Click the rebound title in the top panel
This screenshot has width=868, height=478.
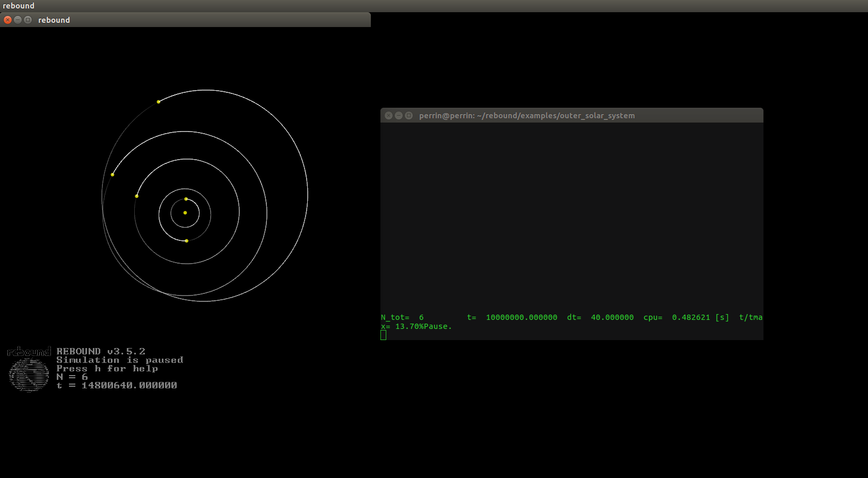tap(18, 5)
